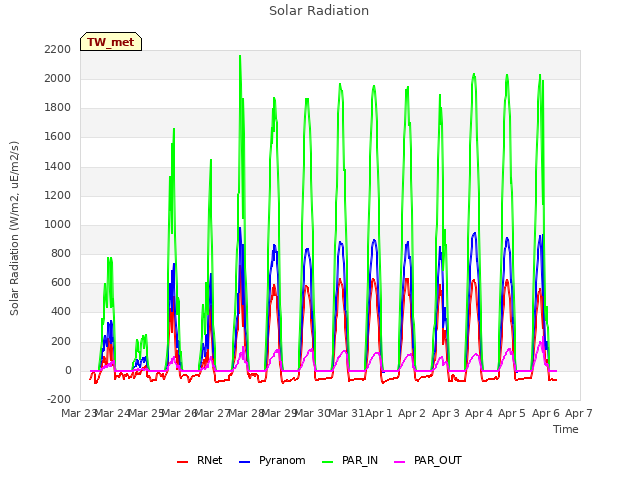640x480 pixels.
Task: Click the 1800 y-axis tick label
Action: pos(58,107)
